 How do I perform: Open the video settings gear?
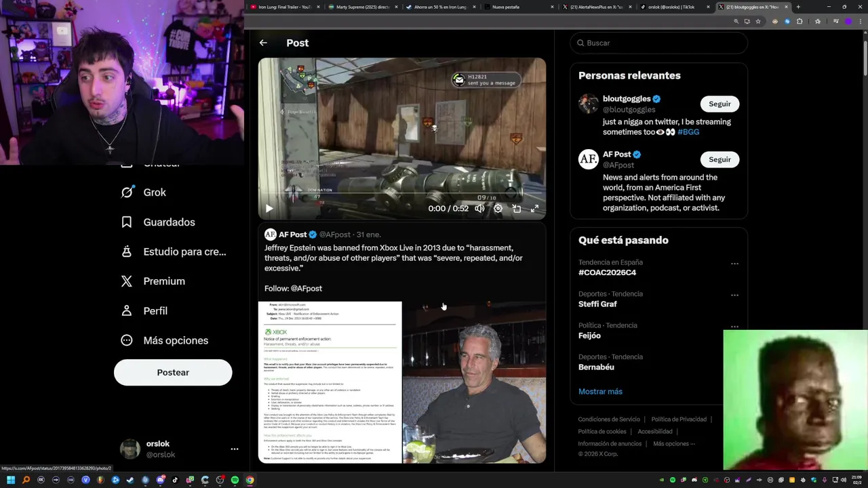click(x=498, y=209)
